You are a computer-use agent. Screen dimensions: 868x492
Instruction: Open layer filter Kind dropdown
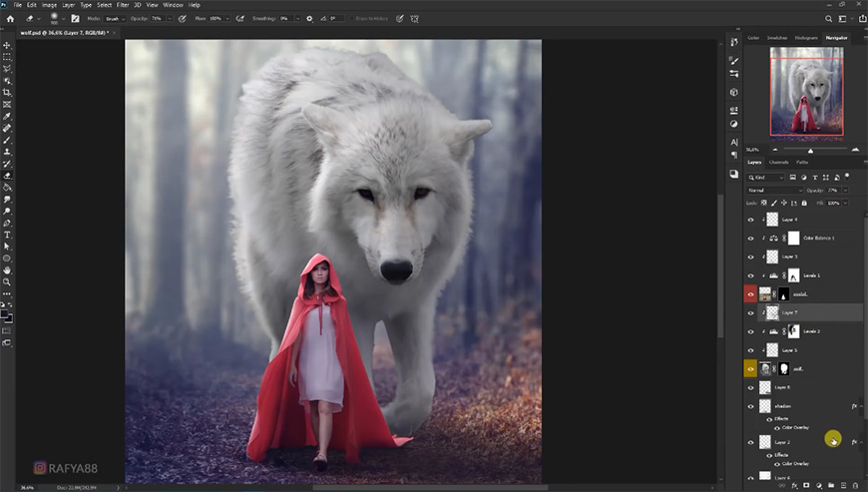tap(765, 178)
